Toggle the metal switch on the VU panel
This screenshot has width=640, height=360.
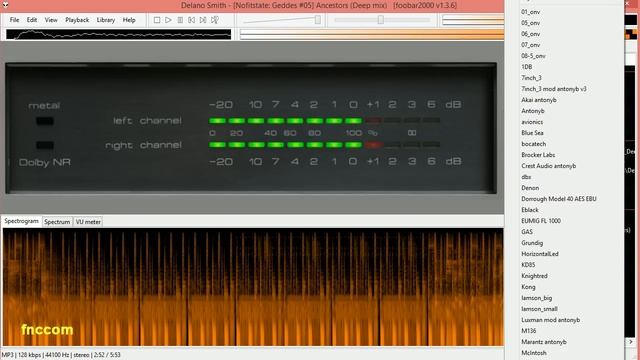tap(45, 121)
